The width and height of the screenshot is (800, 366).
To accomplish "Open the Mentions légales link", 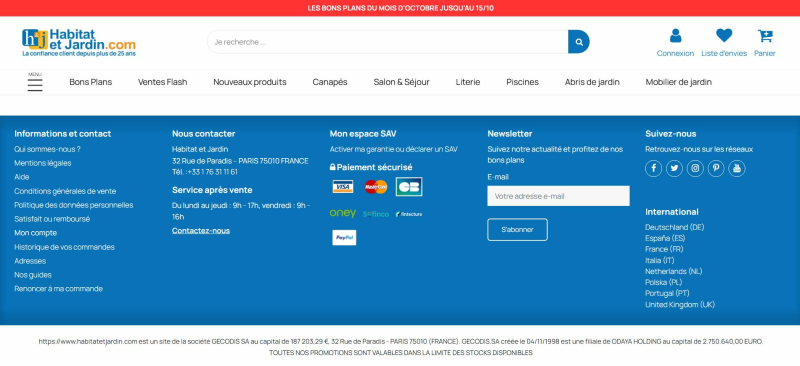I will 43,163.
